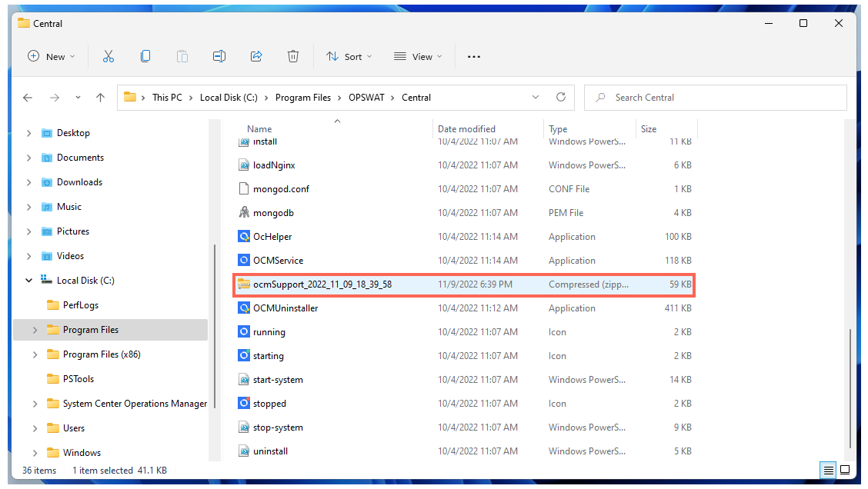Click the stopped icon file's icon

coord(244,403)
